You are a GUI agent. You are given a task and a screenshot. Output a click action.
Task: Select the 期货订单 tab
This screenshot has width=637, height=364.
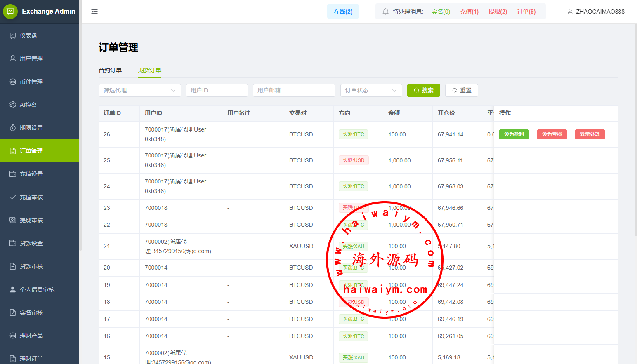pos(149,70)
